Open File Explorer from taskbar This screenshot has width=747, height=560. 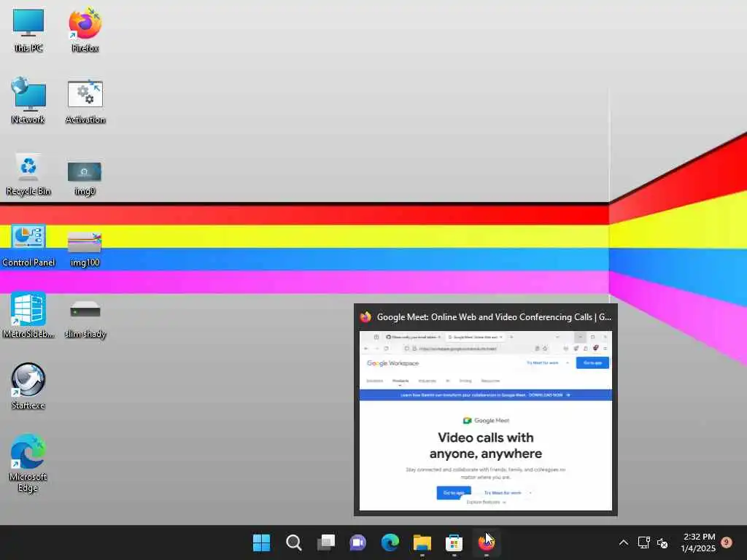click(x=422, y=542)
